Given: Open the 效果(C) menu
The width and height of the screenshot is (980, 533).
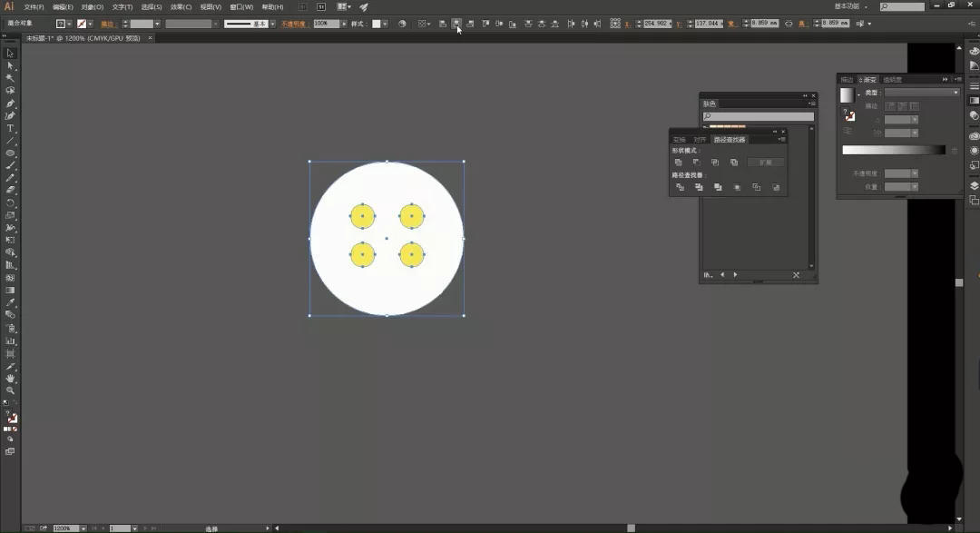Looking at the screenshot, I should pyautogui.click(x=181, y=7).
